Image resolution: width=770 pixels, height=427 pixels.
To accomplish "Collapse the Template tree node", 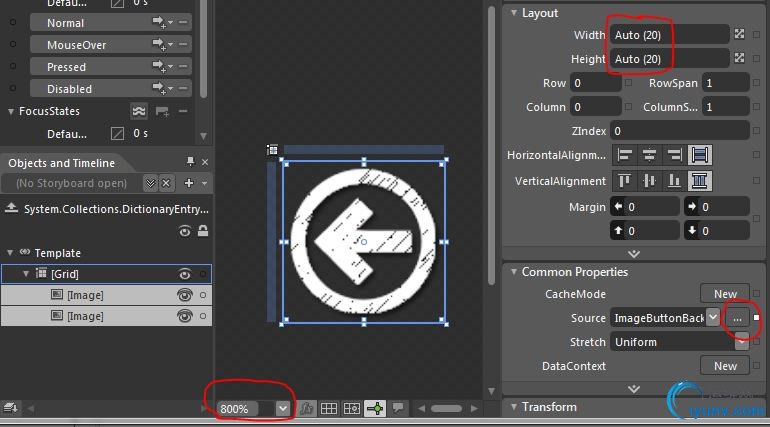I will pyautogui.click(x=10, y=253).
